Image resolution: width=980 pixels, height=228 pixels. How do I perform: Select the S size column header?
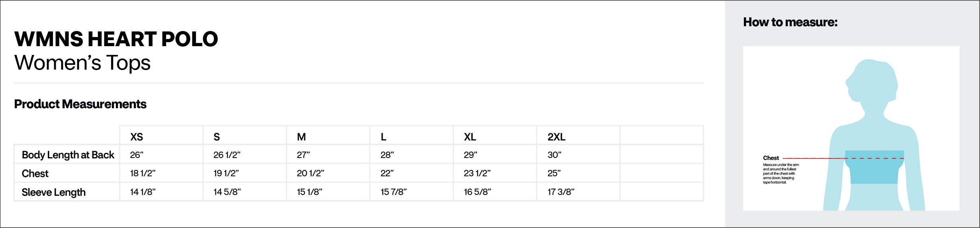(x=217, y=137)
